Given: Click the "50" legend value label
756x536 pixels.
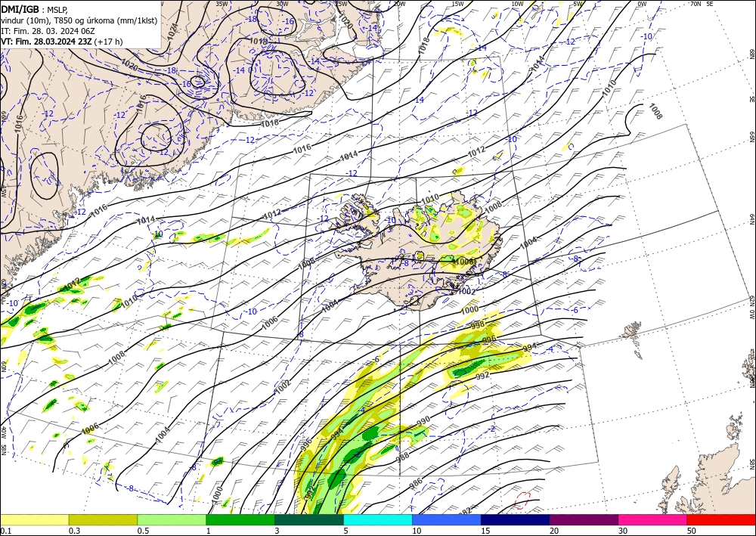Looking at the screenshot, I should pyautogui.click(x=691, y=531).
